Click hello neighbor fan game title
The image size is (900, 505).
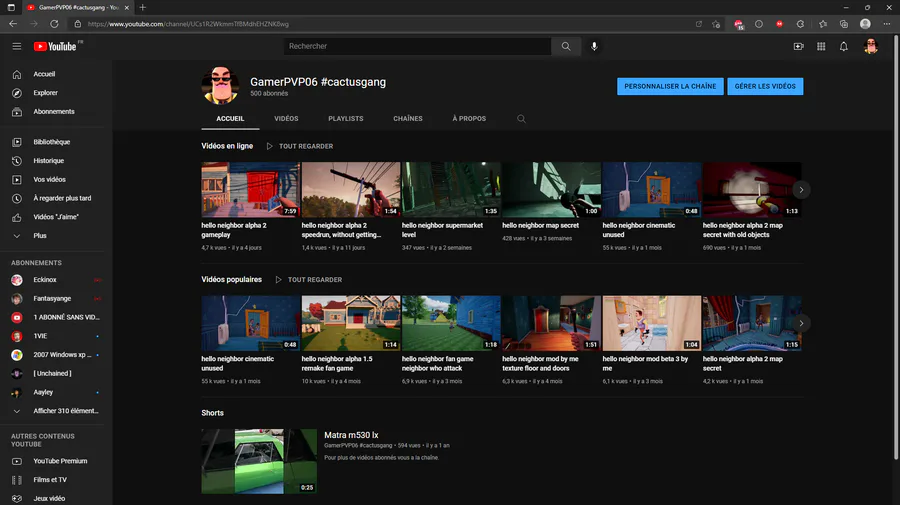tap(437, 363)
